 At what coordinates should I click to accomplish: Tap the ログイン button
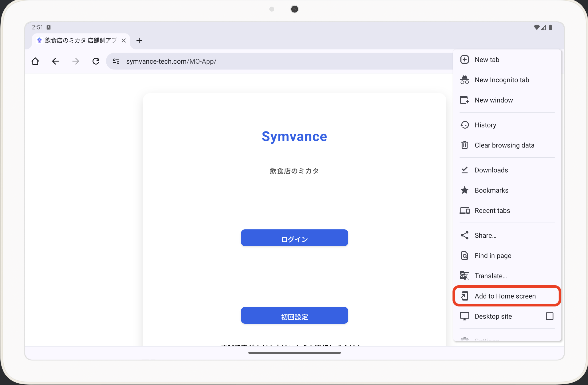pyautogui.click(x=294, y=238)
